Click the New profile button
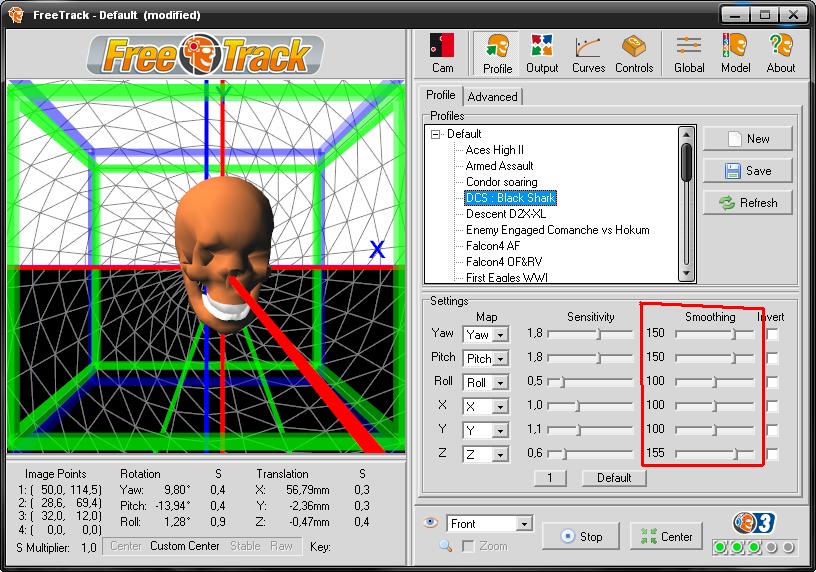The height and width of the screenshot is (572, 816). coord(747,139)
